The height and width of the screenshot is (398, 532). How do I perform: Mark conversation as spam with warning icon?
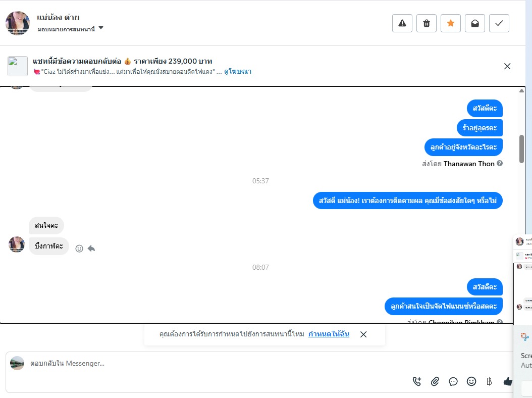click(x=402, y=23)
